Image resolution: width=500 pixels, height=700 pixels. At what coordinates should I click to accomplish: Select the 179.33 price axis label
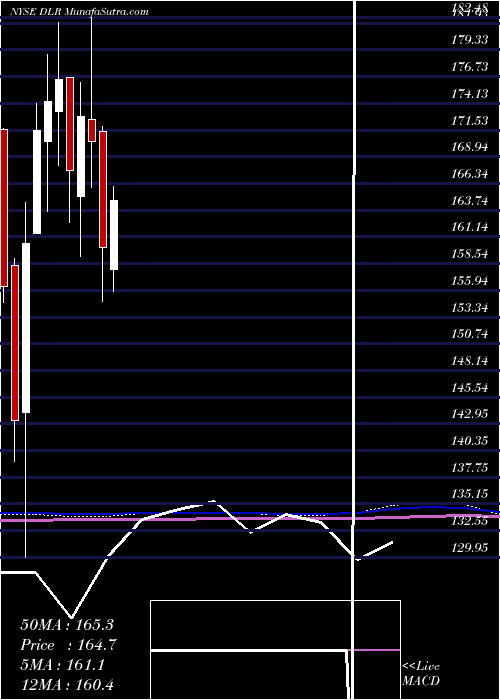point(468,40)
